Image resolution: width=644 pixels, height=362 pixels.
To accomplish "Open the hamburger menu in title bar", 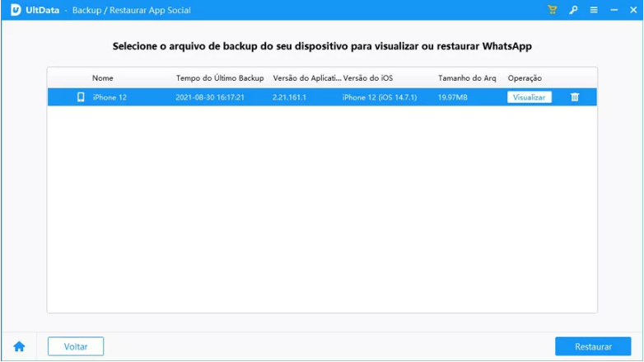I will click(594, 10).
